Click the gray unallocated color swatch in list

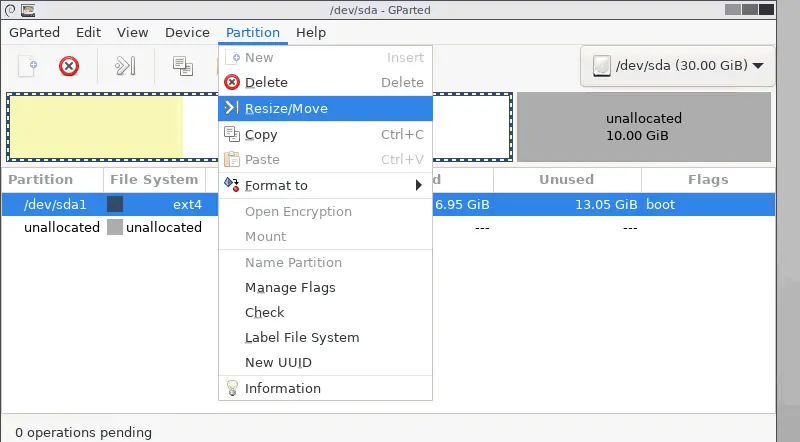coord(115,227)
